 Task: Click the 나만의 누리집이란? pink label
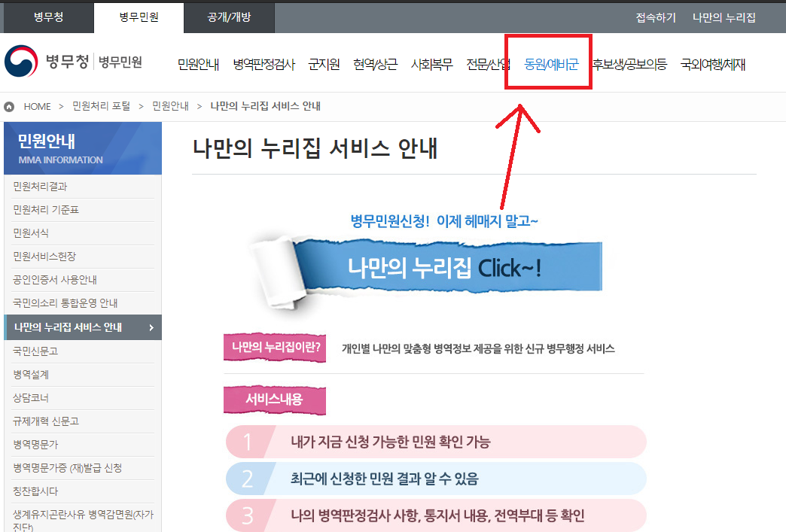point(276,348)
